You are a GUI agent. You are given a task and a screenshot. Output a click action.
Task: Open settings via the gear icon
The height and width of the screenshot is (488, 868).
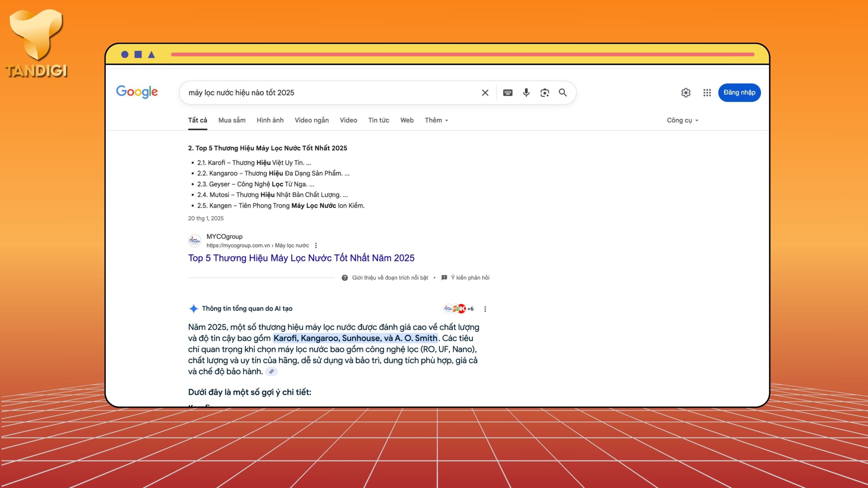coord(686,93)
